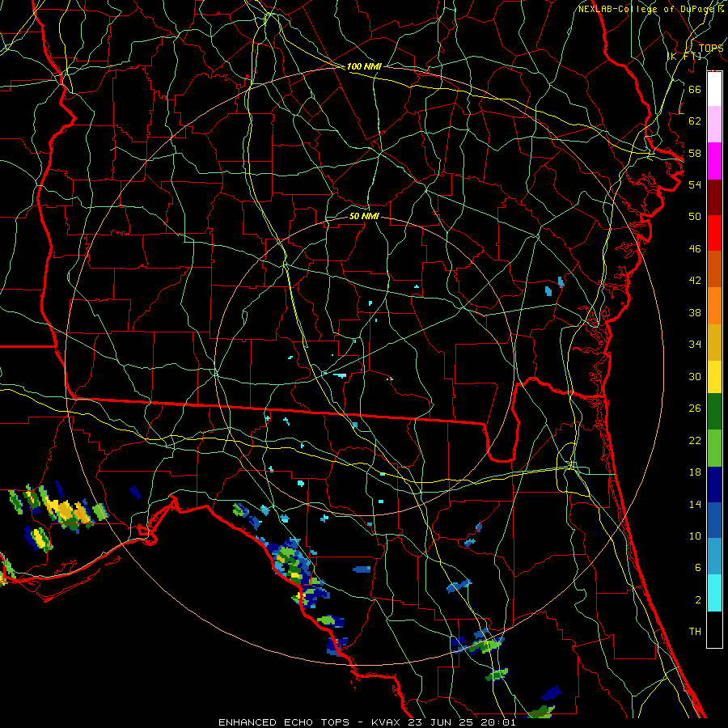Click the "KVAX" radar site identifier
This screenshot has height=728, width=728.
pyautogui.click(x=387, y=722)
